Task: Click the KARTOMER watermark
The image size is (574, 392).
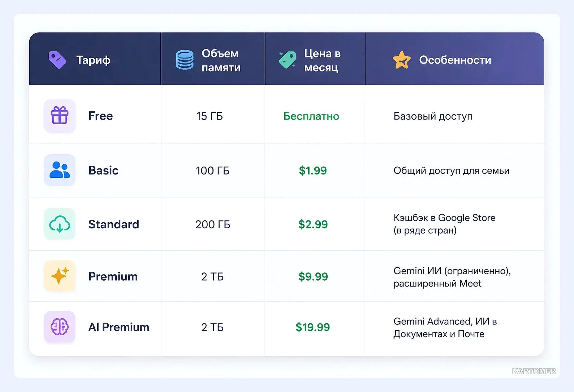Action: [x=534, y=371]
